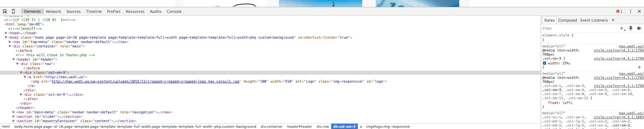
Task: Switch to the Network panel
Action: pyautogui.click(x=54, y=11)
